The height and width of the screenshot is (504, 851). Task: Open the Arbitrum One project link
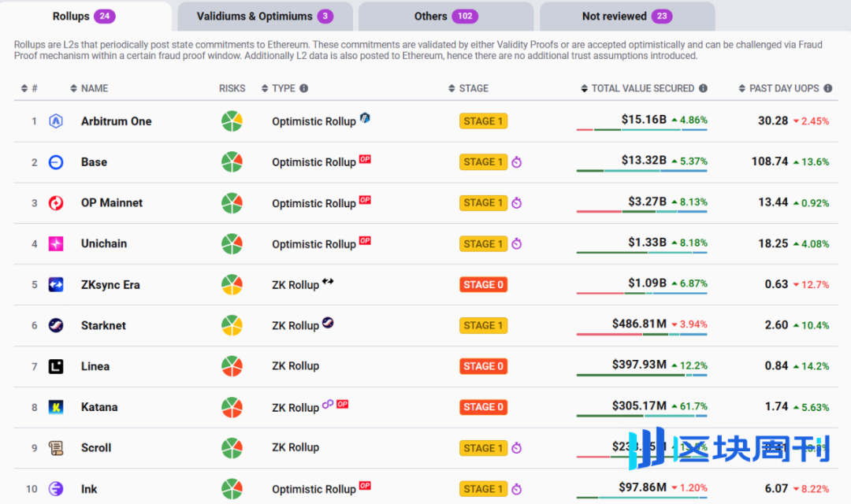coord(116,121)
